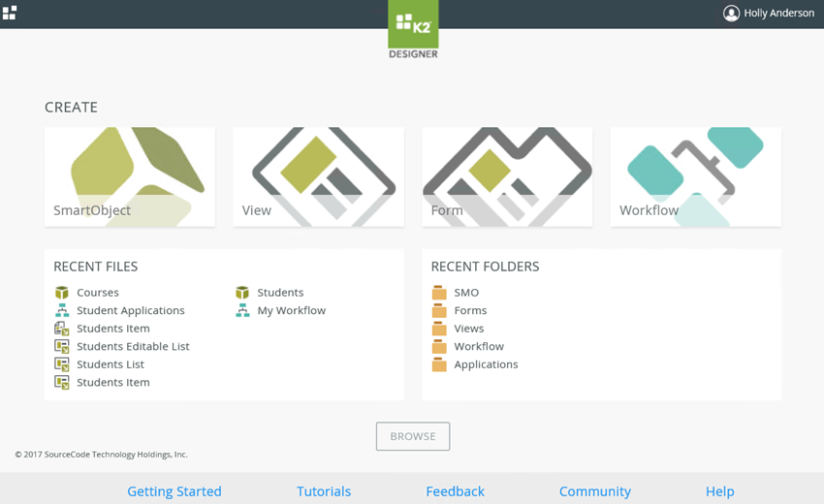
Task: Click the Student Applications workflow icon
Action: click(x=62, y=310)
